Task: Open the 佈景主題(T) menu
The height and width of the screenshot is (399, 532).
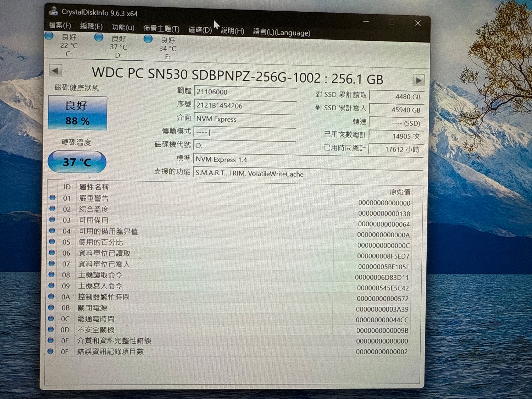Action: point(161,29)
